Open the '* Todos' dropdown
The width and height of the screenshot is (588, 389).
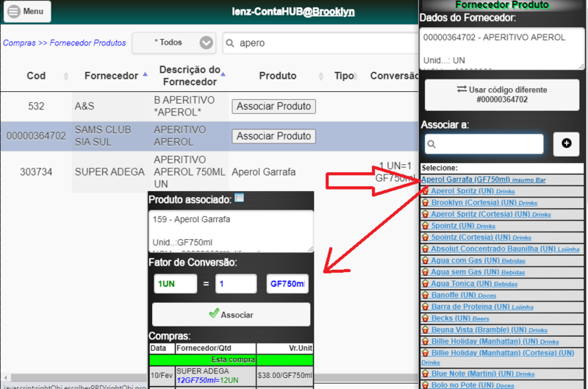(x=174, y=43)
